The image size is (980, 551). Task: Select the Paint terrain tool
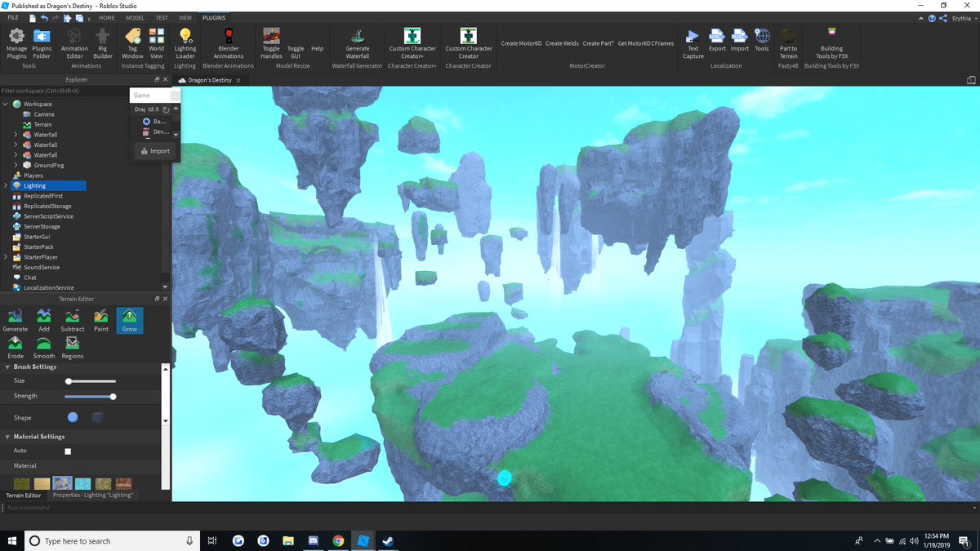[101, 320]
